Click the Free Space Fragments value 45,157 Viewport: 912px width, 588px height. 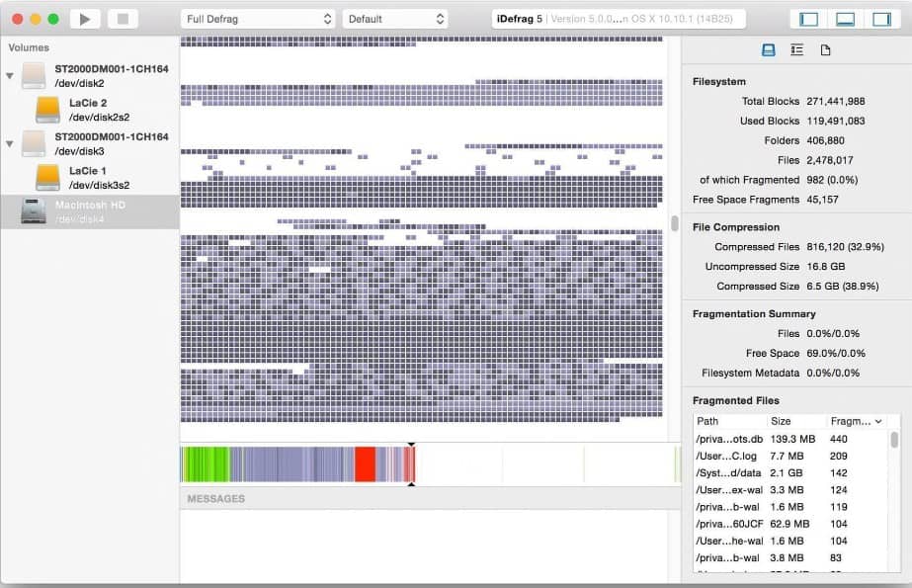(822, 200)
